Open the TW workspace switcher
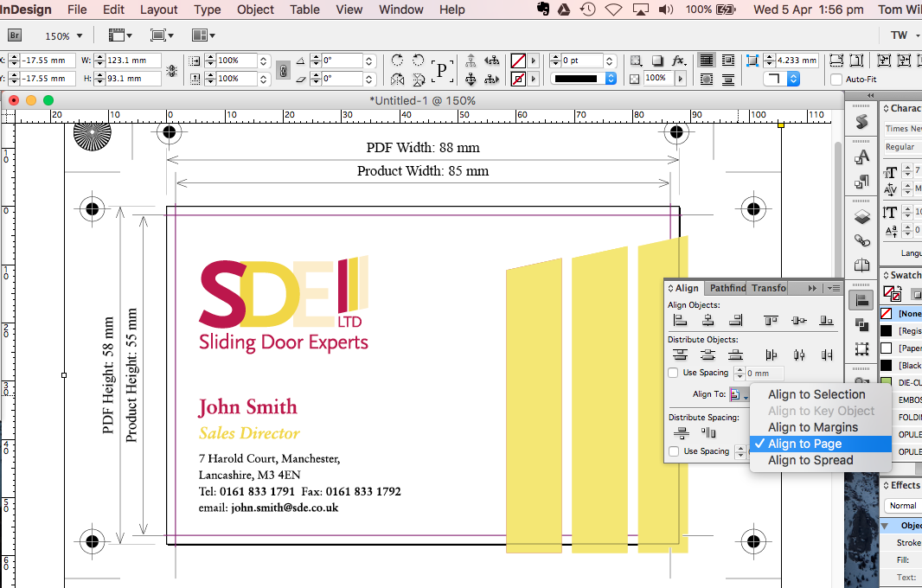The width and height of the screenshot is (922, 588). (905, 35)
